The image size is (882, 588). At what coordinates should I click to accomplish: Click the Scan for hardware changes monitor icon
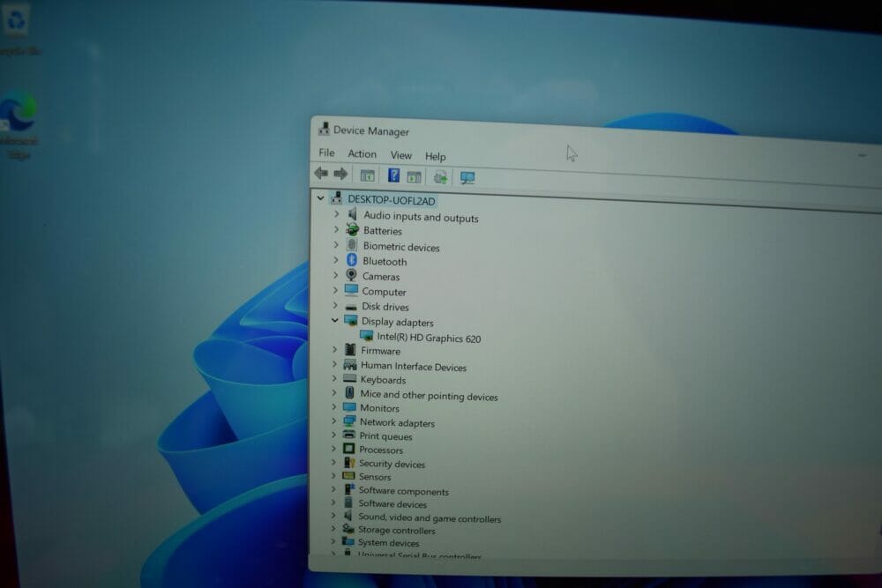(467, 178)
